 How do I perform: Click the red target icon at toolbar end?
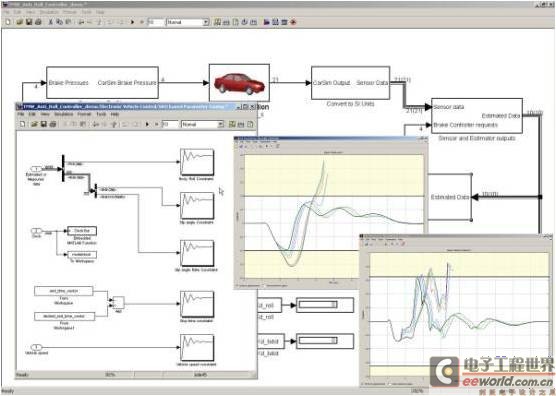[293, 22]
